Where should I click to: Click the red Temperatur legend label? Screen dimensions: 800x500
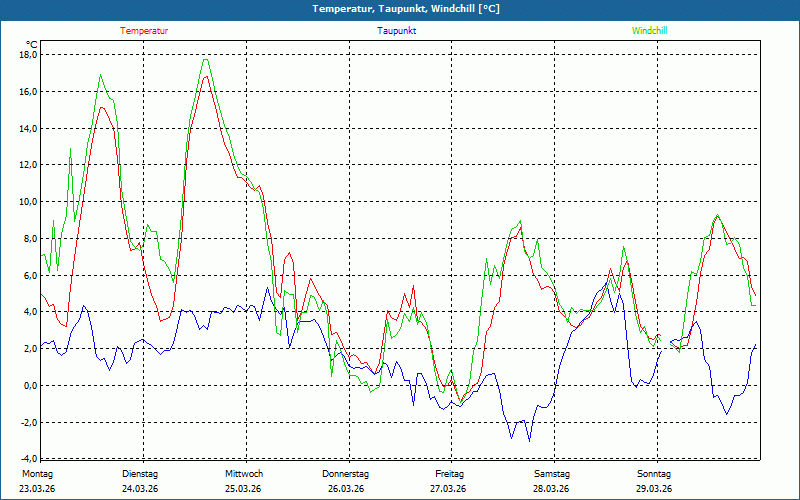144,31
